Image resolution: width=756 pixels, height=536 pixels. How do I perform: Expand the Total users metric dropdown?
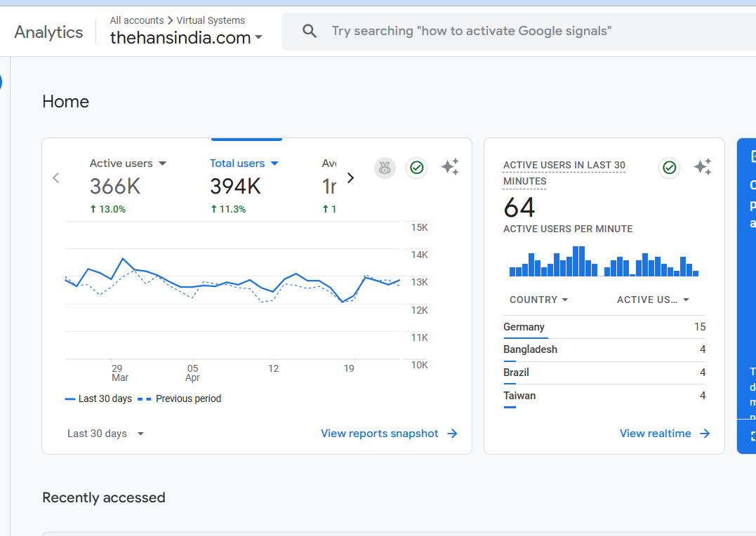pos(274,163)
